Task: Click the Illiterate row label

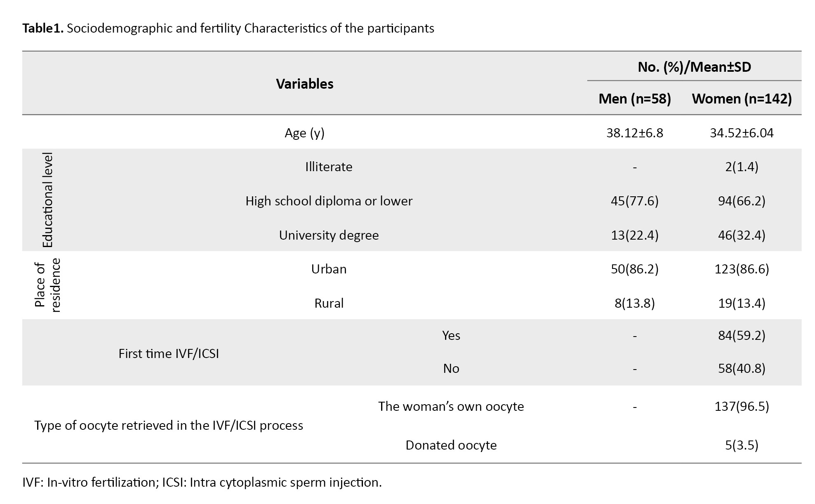Action: [x=329, y=167]
